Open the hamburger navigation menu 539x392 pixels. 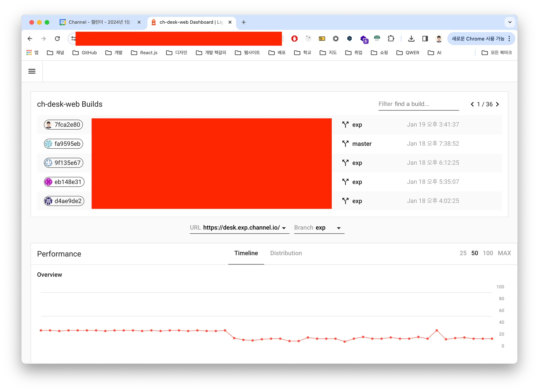tap(32, 71)
